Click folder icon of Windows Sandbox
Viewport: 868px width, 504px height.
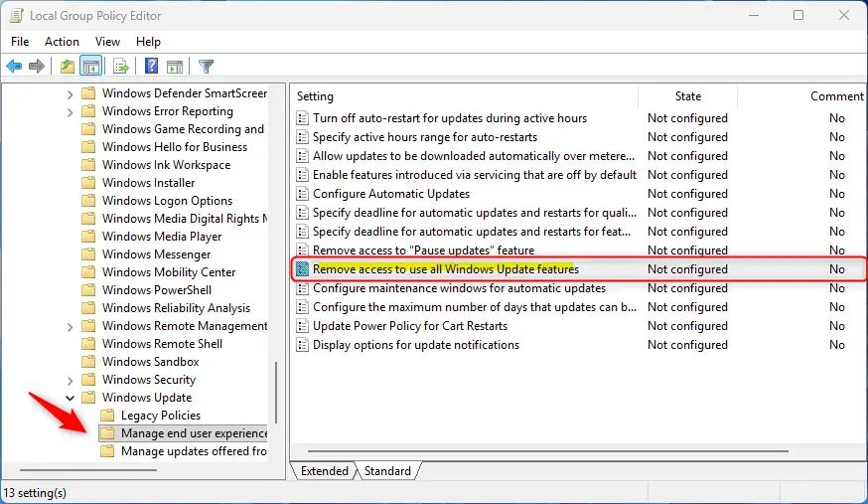click(88, 362)
